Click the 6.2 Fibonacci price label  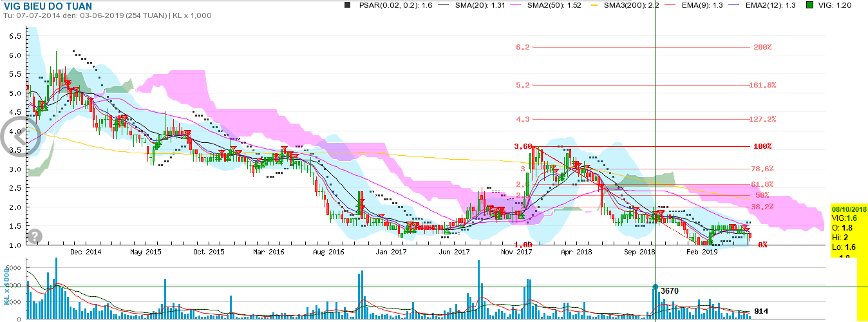click(x=522, y=48)
